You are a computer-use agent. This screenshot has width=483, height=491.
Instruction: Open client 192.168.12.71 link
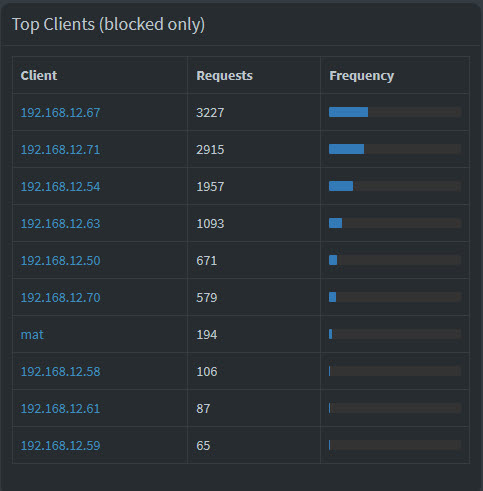60,150
